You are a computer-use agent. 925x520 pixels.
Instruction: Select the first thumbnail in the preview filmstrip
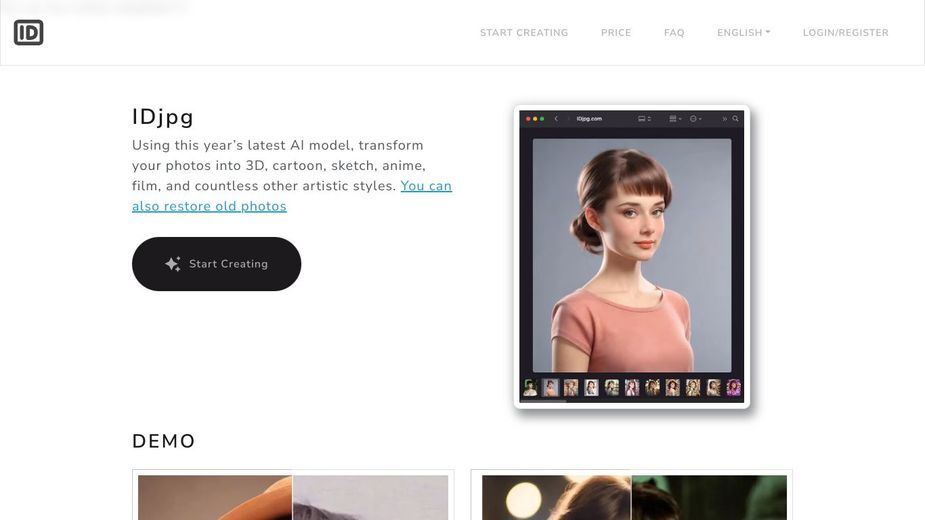click(530, 387)
